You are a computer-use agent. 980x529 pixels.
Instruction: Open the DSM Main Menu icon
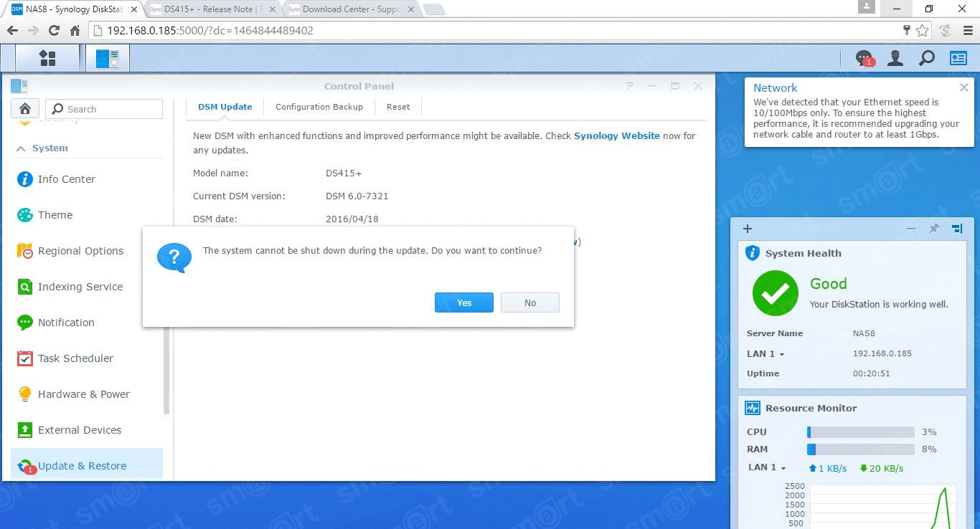click(x=47, y=58)
